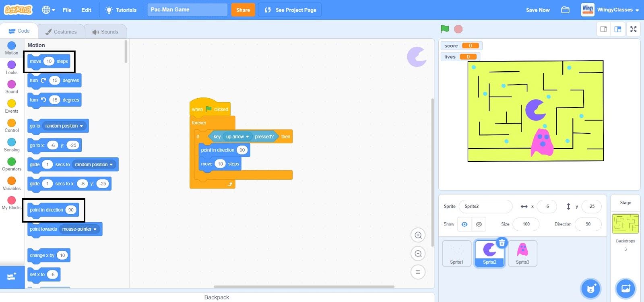Edit the sprite y position field
Viewport: 644px width, 302px height.
[591, 206]
